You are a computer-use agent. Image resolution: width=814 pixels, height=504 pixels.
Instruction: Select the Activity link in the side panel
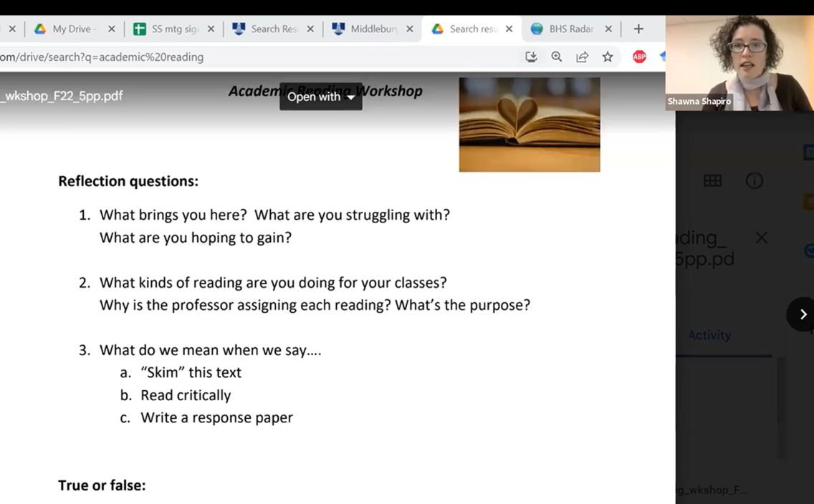tap(710, 334)
